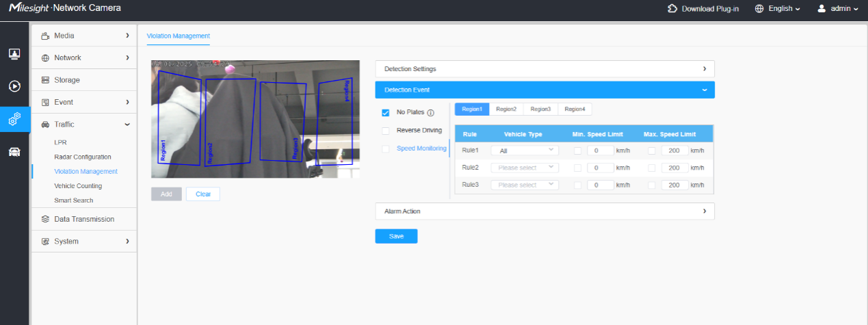The height and width of the screenshot is (325, 868).
Task: Uncheck the No Plates checkbox
Action: click(x=386, y=112)
